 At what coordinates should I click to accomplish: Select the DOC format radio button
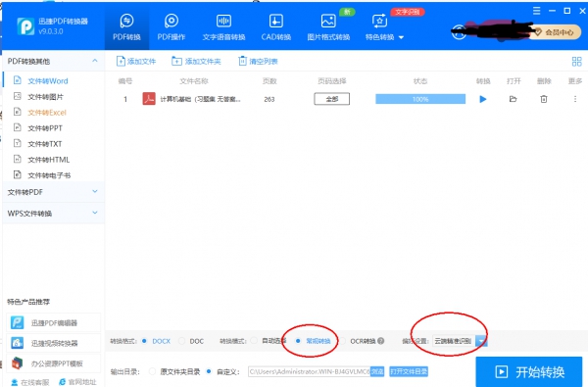click(182, 341)
